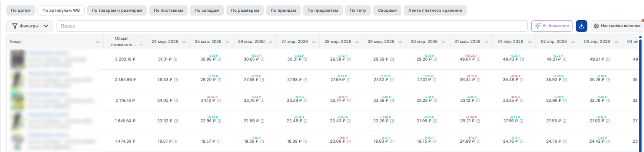Click the blue download export icon
Viewport: 644px width, 152px height.
pyautogui.click(x=582, y=26)
